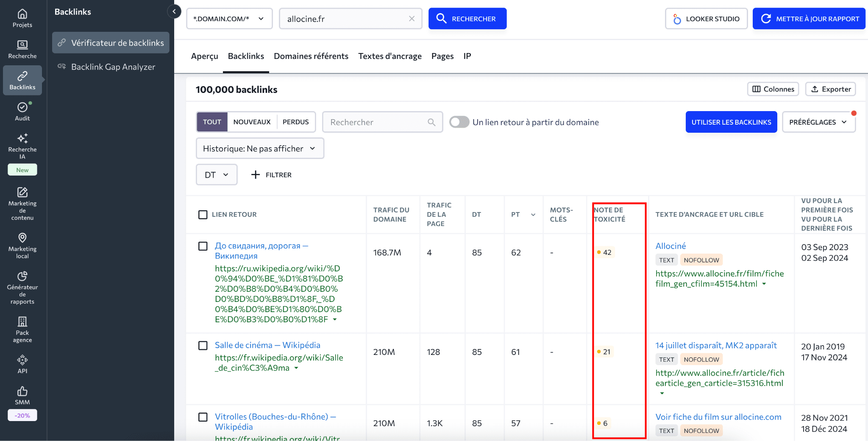Open the Colonnes button

click(773, 89)
